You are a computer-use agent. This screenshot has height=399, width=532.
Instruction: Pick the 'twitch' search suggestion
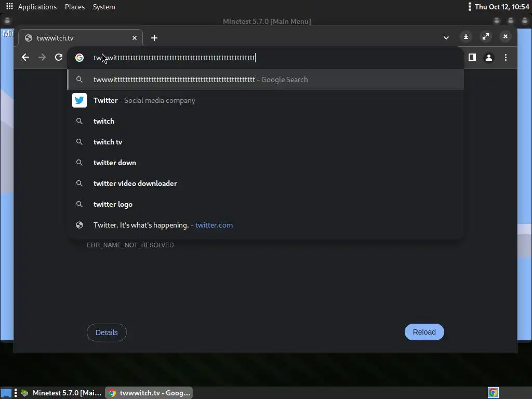tap(265, 121)
